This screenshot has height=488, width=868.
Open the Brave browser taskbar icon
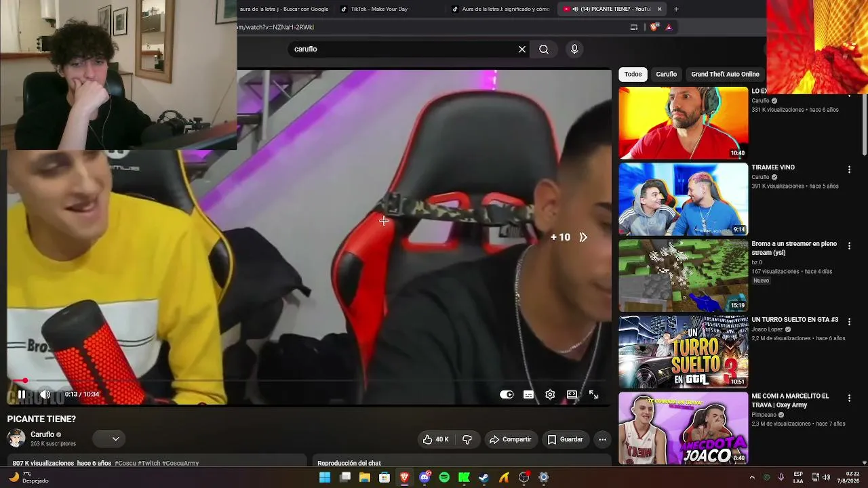click(405, 477)
